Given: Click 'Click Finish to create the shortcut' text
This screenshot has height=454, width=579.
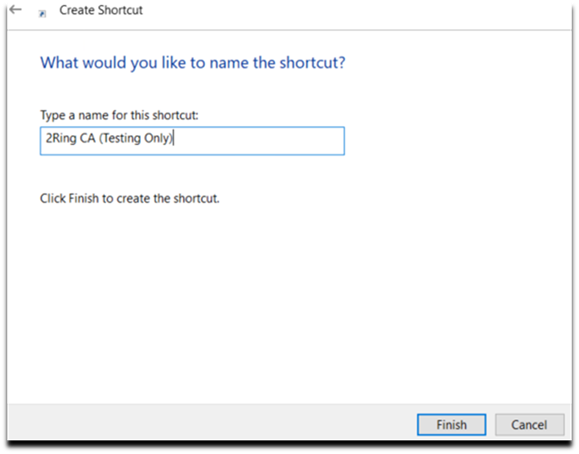Looking at the screenshot, I should click(x=130, y=198).
